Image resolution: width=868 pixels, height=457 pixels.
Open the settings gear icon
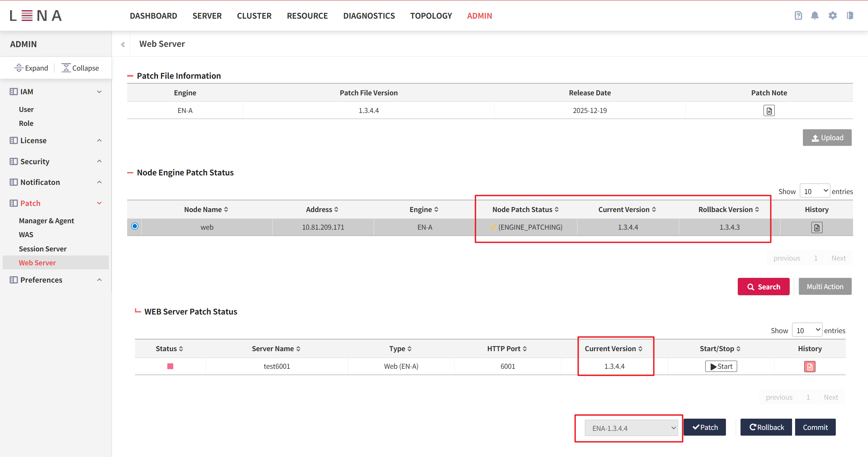tap(832, 16)
